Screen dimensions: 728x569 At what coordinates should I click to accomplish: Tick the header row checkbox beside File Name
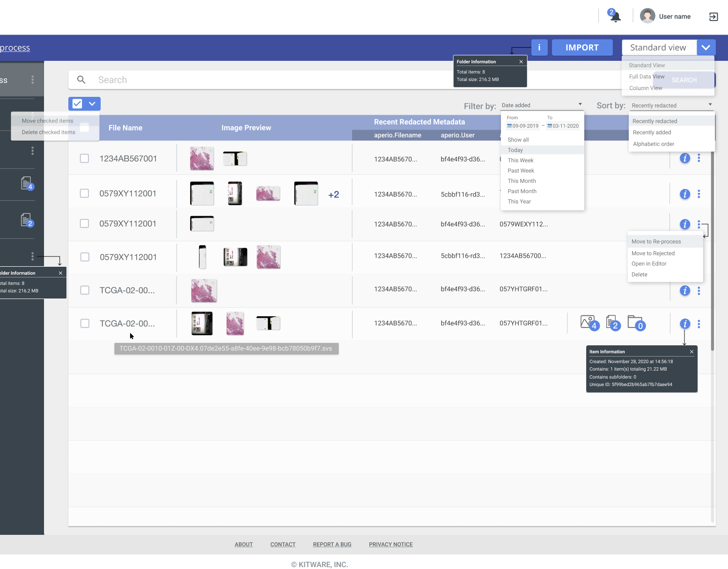tap(84, 127)
